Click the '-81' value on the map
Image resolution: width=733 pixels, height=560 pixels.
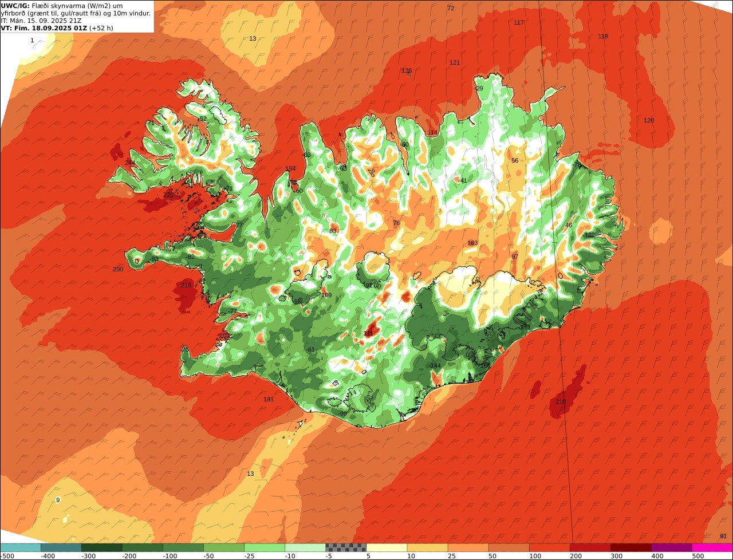point(310,350)
